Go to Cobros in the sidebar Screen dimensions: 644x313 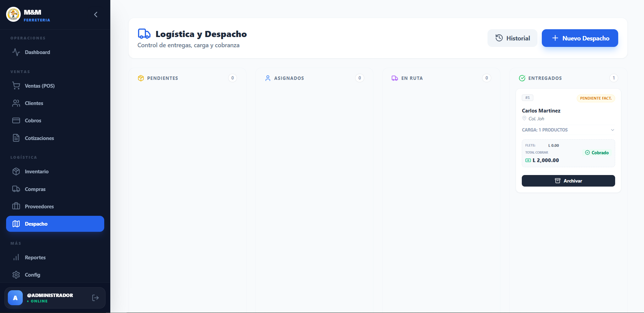click(x=33, y=121)
